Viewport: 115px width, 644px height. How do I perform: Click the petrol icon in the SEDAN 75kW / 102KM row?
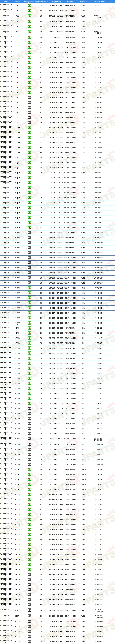[x=29, y=474]
